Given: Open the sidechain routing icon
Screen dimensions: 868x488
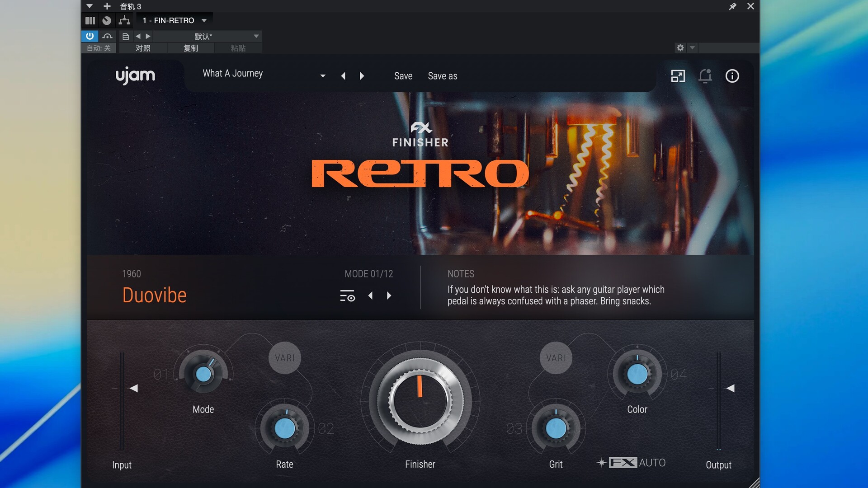Looking at the screenshot, I should [x=124, y=20].
